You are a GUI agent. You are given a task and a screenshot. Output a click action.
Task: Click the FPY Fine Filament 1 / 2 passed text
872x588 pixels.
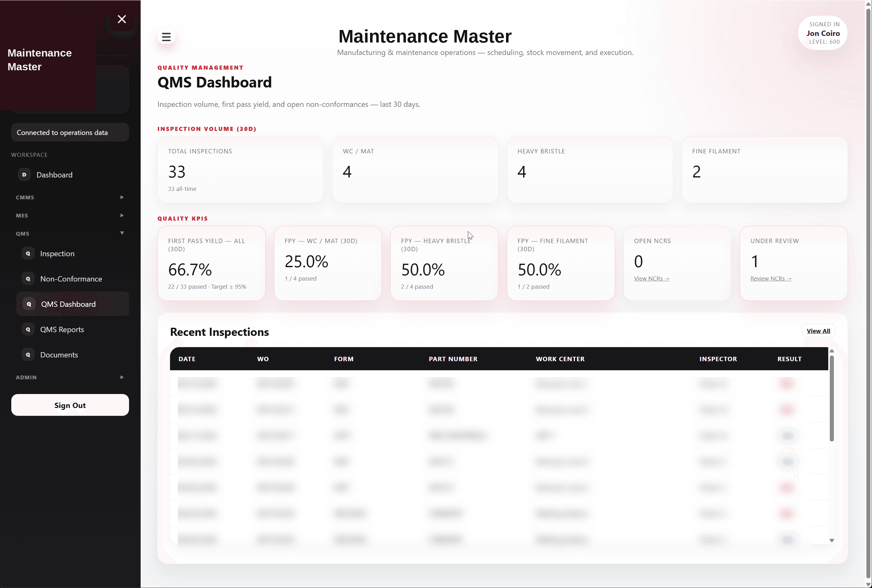coord(533,287)
